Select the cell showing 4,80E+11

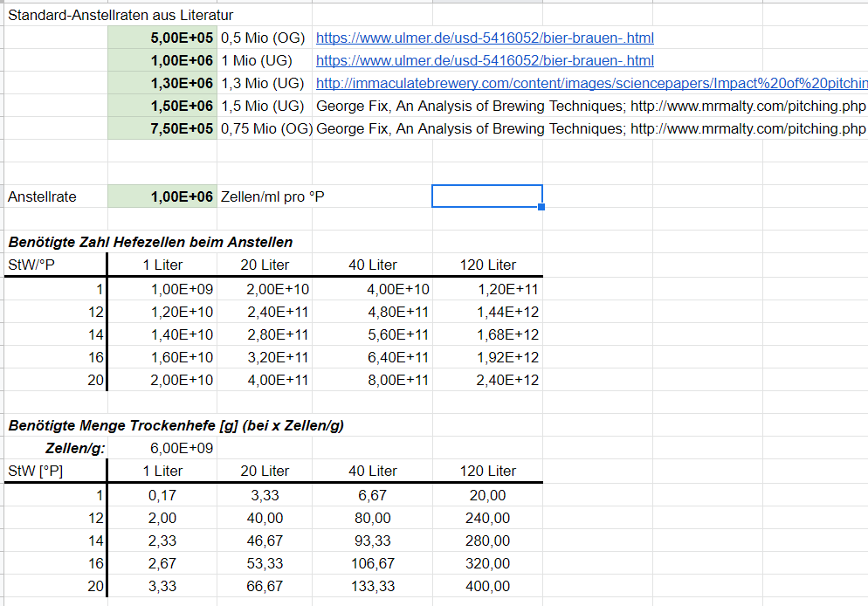[x=399, y=312]
